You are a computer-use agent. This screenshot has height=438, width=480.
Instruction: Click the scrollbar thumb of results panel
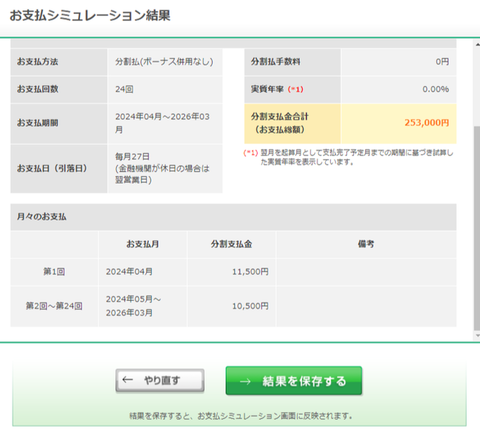(477, 228)
